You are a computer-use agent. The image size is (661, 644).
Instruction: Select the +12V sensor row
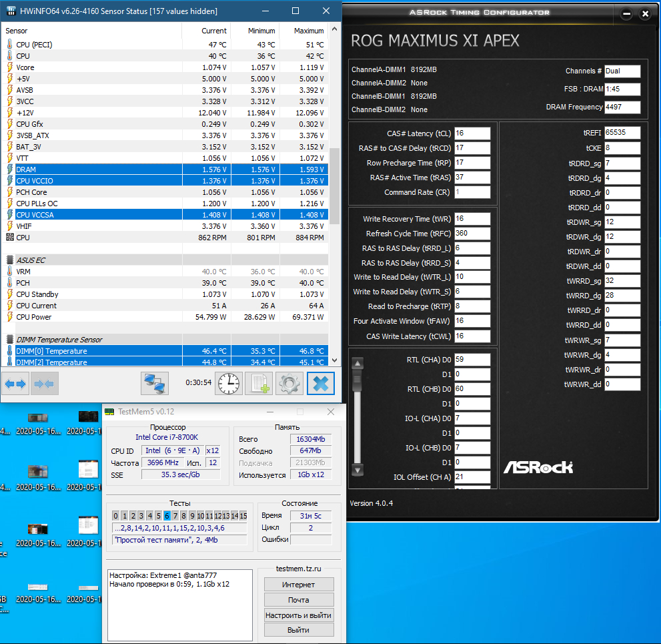pyautogui.click(x=165, y=113)
